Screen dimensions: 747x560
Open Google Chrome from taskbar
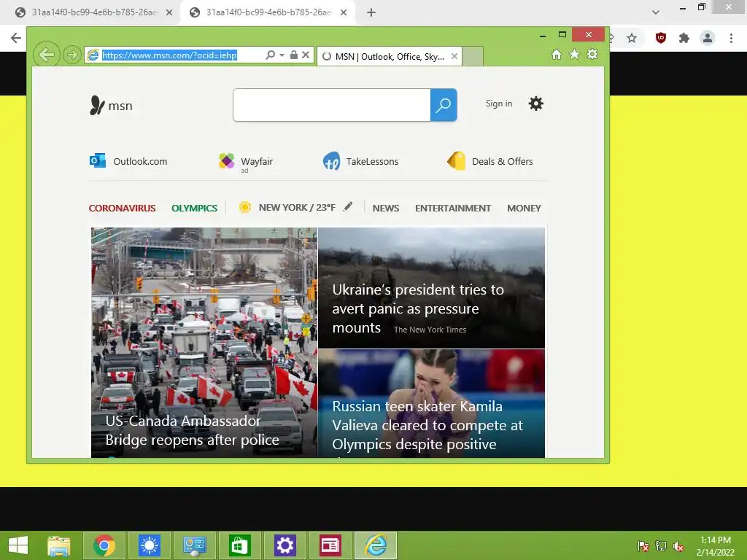click(x=104, y=545)
